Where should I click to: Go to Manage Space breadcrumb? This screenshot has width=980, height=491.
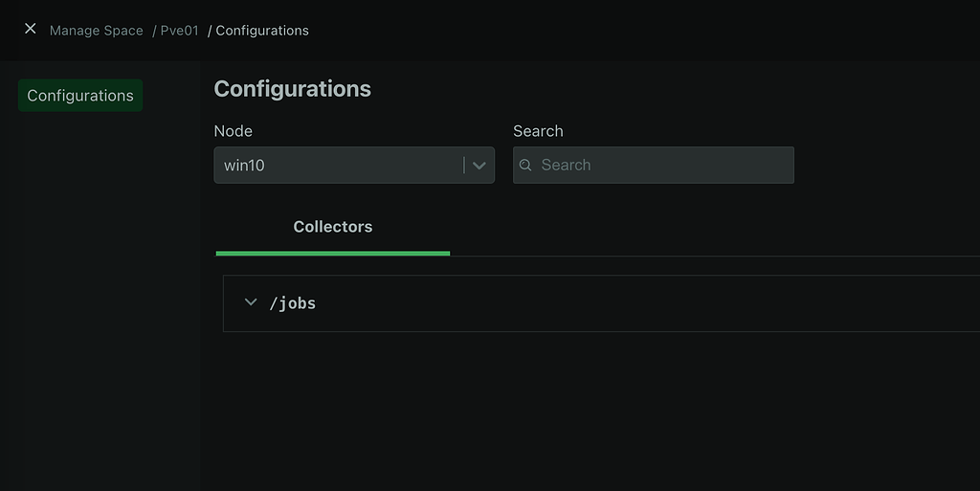click(96, 31)
